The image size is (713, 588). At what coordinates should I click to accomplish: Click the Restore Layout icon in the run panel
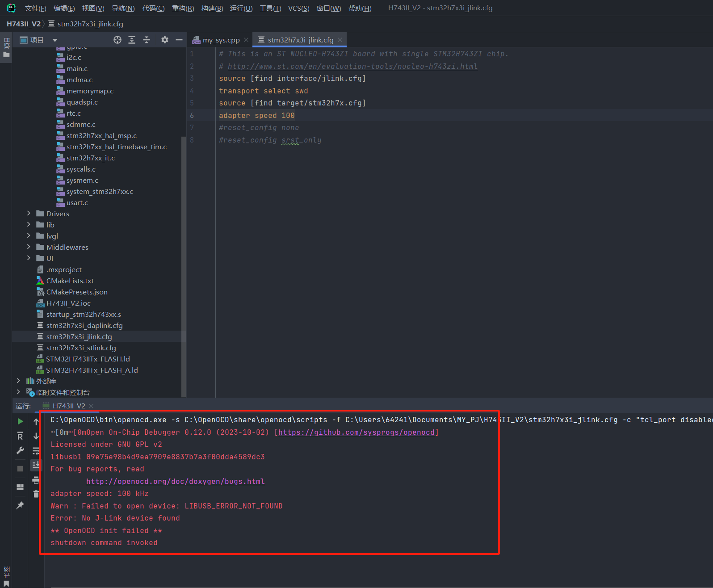(20, 487)
